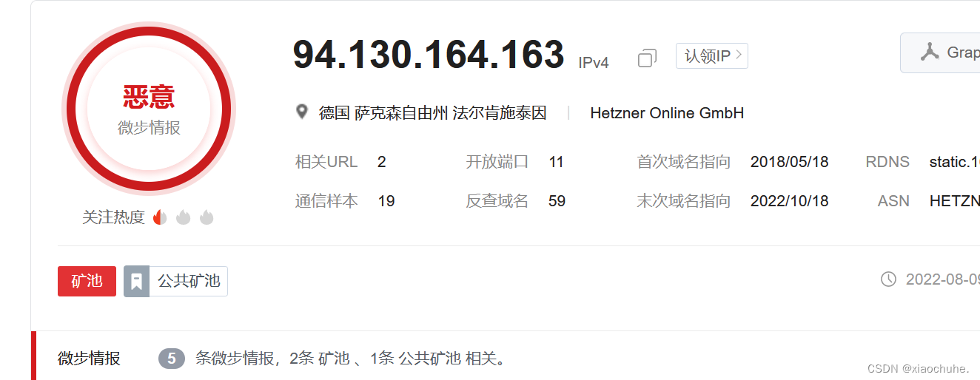Click the 末次域名指向 label
The width and height of the screenshot is (980, 380).
click(684, 201)
